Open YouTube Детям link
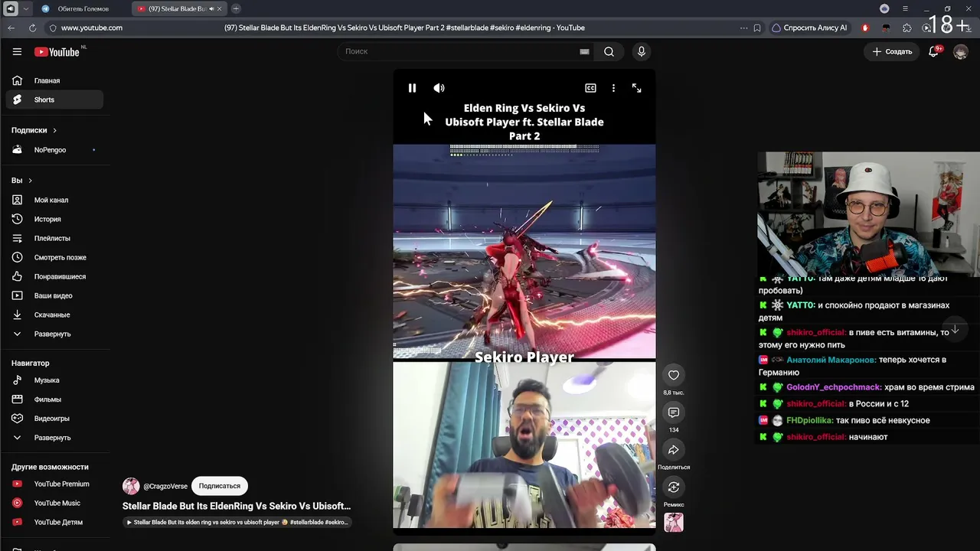The width and height of the screenshot is (980, 551). tap(54, 522)
